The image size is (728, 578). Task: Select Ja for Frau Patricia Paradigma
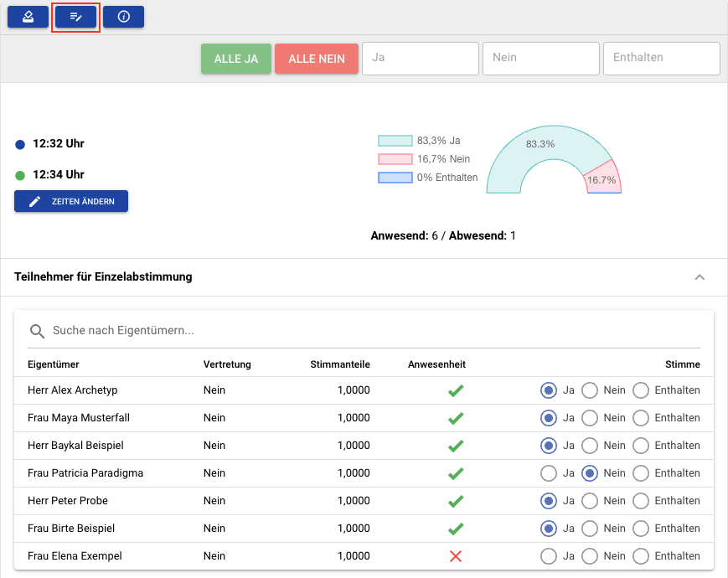coord(549,473)
